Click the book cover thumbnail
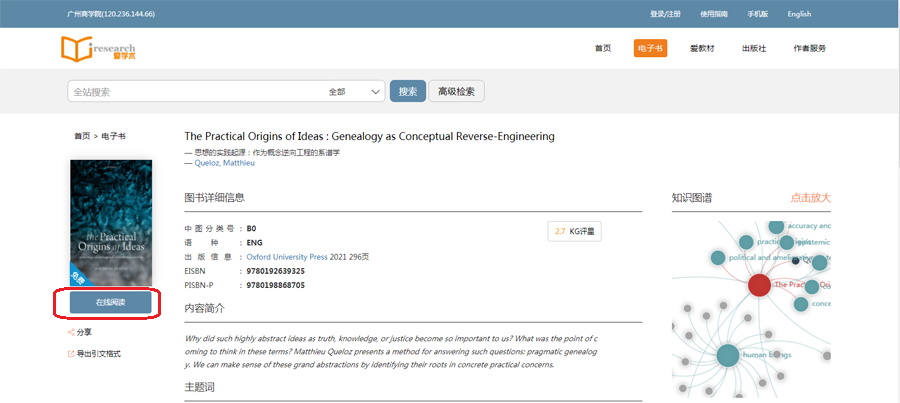Viewport: 900px width, 403px height. click(x=111, y=223)
